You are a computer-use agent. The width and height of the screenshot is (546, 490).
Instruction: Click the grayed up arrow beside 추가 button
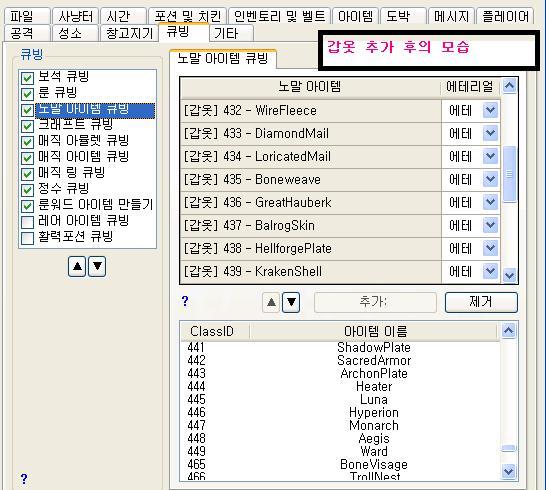click(x=272, y=302)
